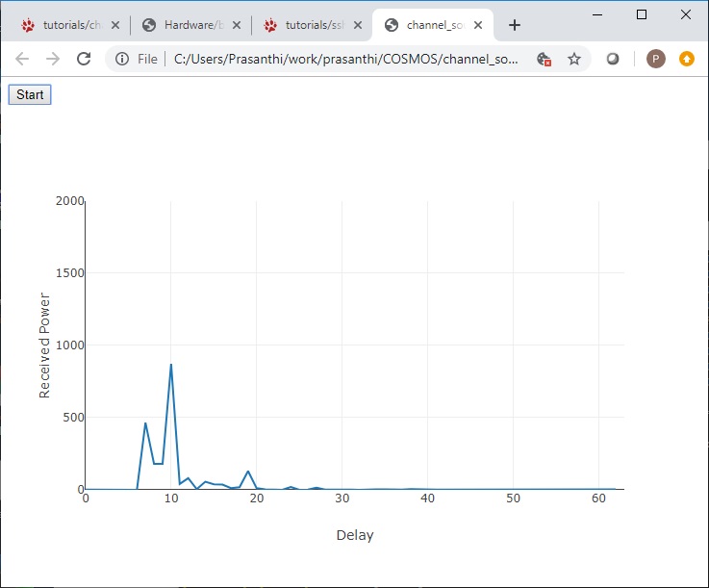Close the first tutorials tab
Viewport: 709px width, 588px height.
tap(114, 25)
